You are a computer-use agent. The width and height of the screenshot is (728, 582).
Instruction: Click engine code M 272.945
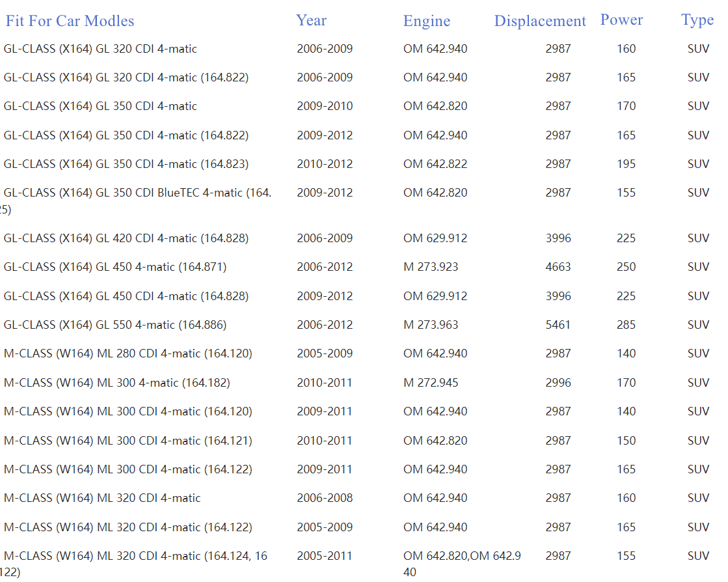430,383
